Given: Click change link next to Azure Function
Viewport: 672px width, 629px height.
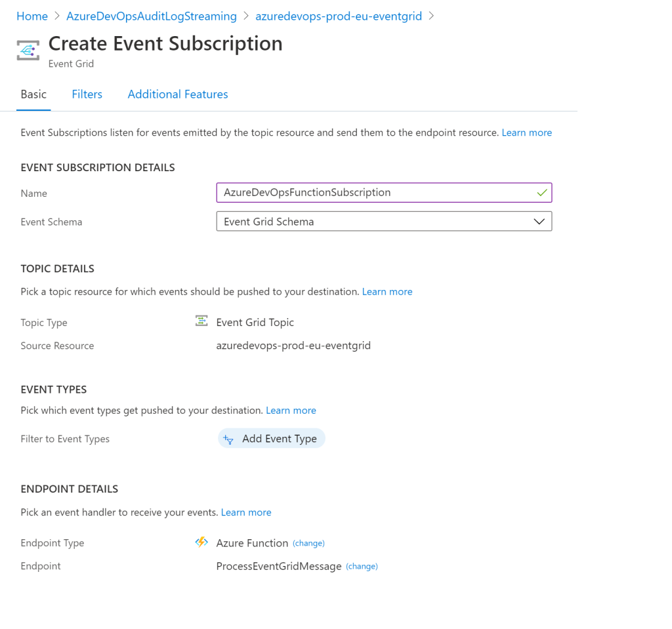Looking at the screenshot, I should [x=308, y=543].
